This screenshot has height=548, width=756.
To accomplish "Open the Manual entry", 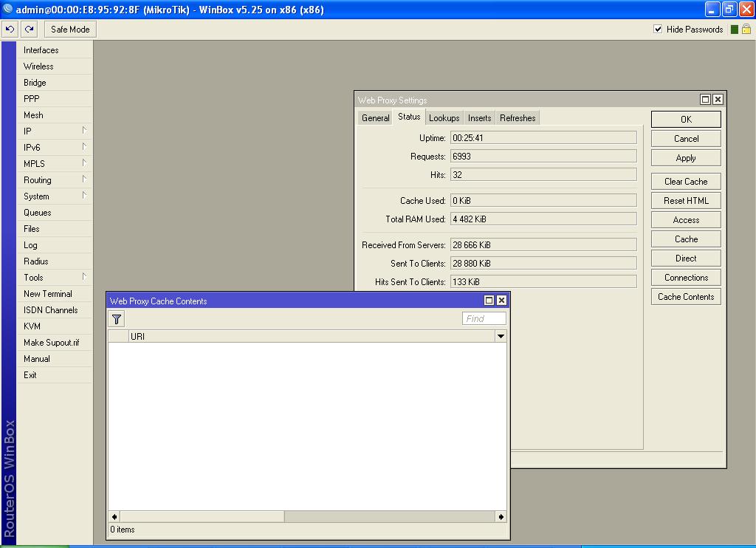I will [x=54, y=359].
